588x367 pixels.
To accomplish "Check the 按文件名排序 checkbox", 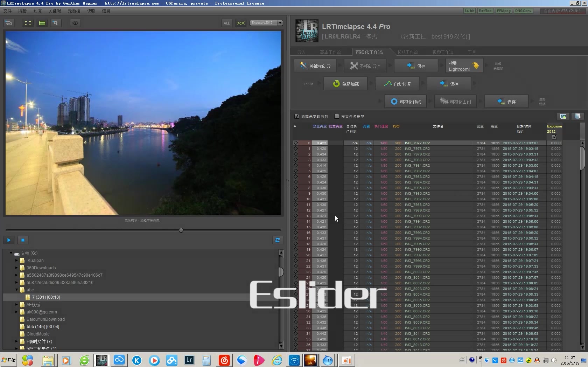I will coord(337,116).
